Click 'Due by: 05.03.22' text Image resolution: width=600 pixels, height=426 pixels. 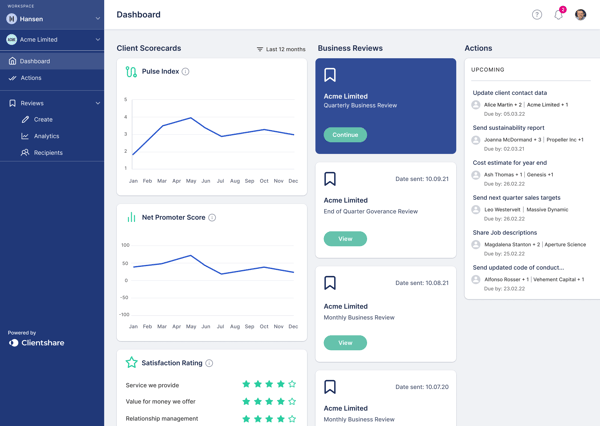pyautogui.click(x=504, y=114)
